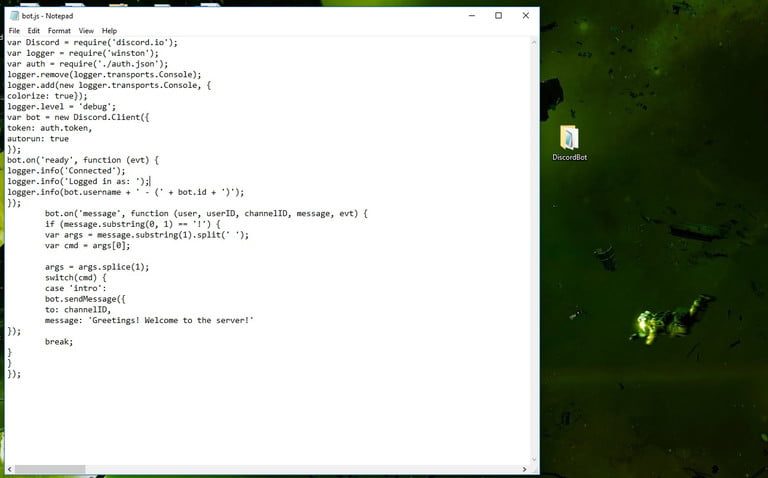Open the File menu

point(14,31)
